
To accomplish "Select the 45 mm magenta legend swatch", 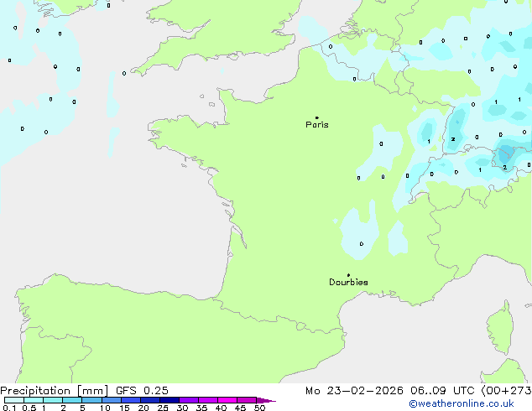I will click(x=247, y=401).
